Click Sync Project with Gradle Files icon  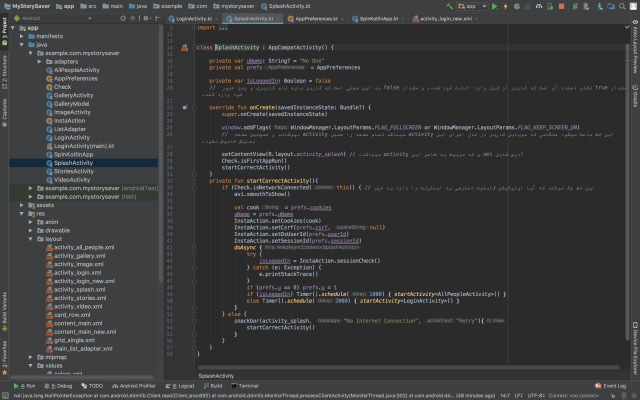click(x=575, y=6)
